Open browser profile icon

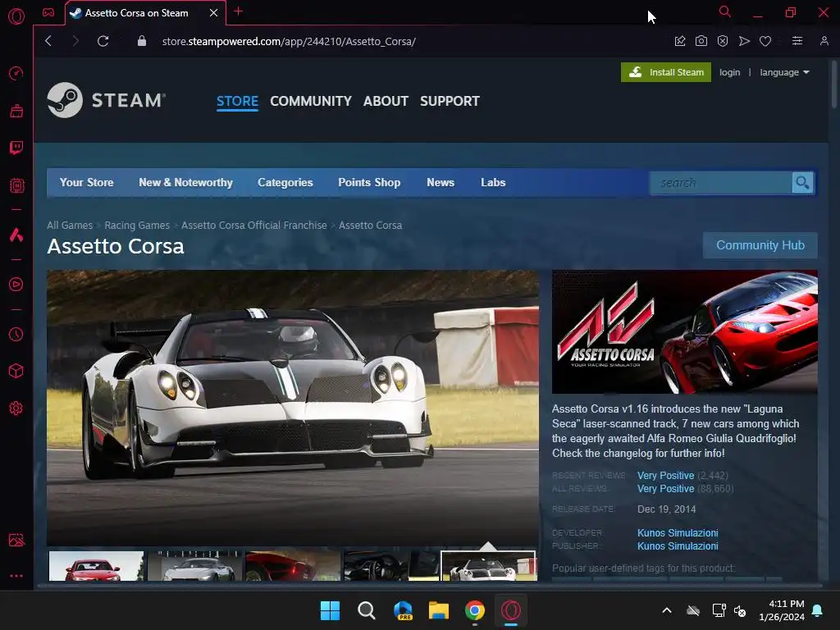(x=824, y=41)
